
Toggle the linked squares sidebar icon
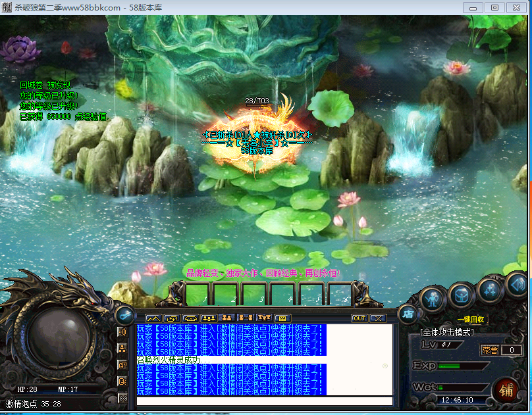122,365
